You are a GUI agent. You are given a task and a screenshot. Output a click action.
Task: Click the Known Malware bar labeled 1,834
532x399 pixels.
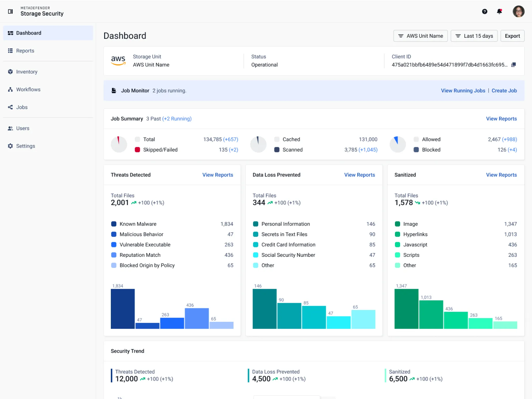123,309
